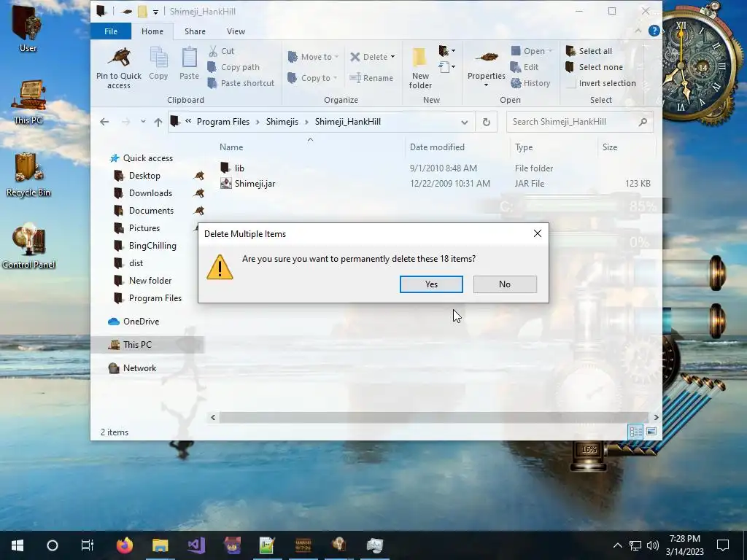Close the Delete Multiple Items dialog
The width and height of the screenshot is (747, 560).
(x=538, y=233)
